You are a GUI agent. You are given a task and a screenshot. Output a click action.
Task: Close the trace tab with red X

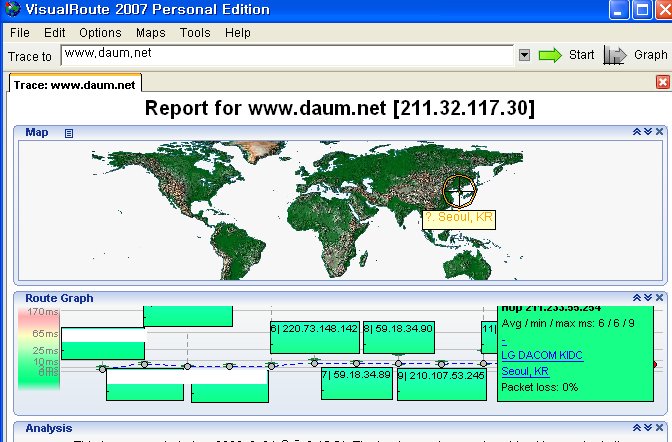(663, 82)
